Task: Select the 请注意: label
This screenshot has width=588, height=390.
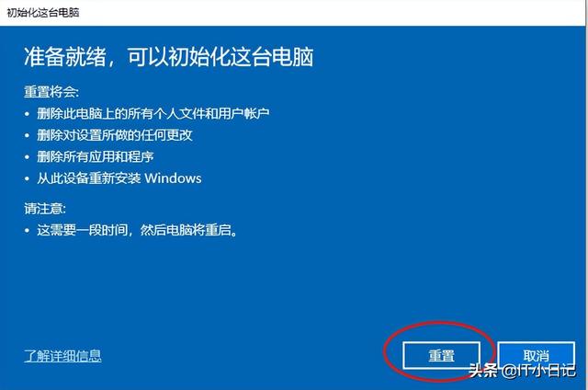Action: pos(45,208)
